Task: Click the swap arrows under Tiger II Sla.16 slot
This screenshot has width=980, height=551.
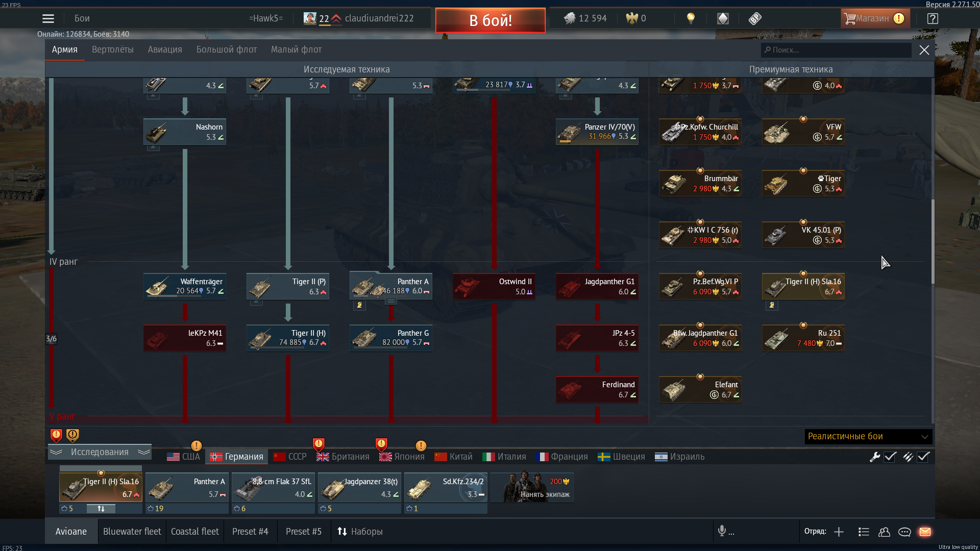Action: click(101, 509)
